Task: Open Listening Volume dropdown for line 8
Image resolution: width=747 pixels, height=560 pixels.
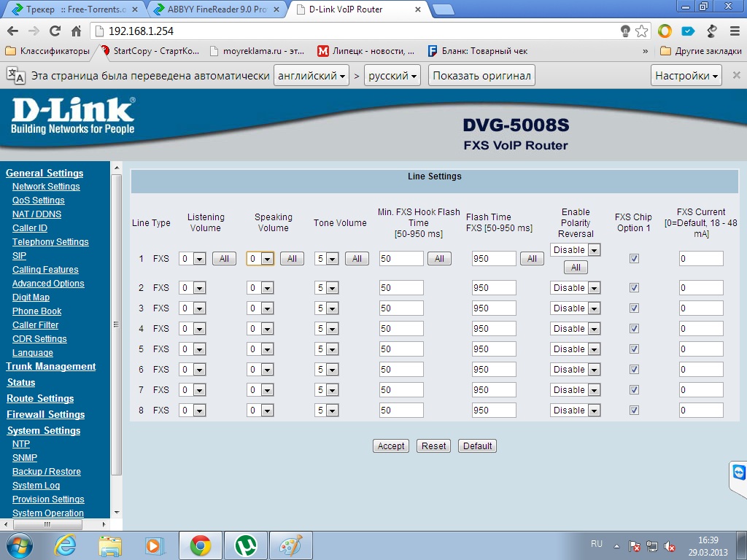Action: [x=193, y=410]
